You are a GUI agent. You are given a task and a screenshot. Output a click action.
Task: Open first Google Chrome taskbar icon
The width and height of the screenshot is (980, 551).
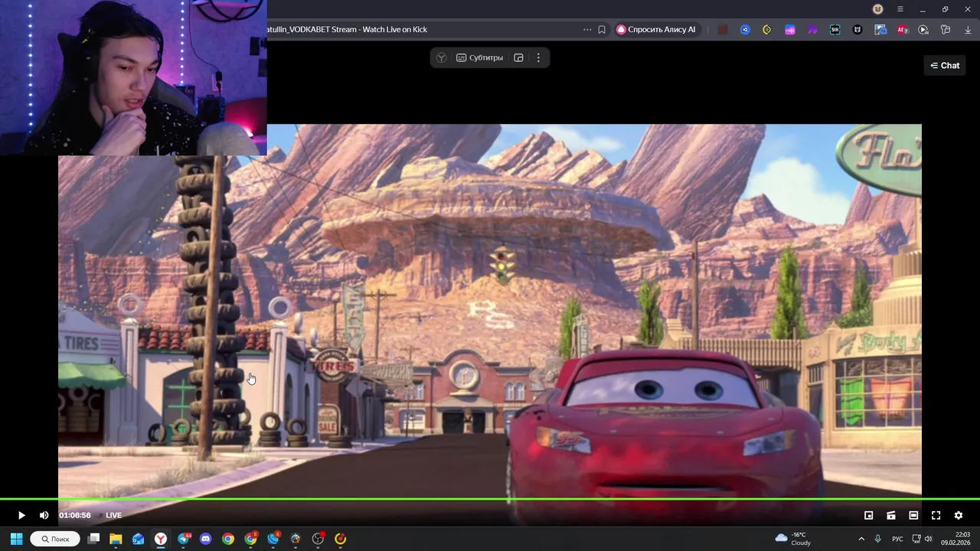tap(228, 539)
